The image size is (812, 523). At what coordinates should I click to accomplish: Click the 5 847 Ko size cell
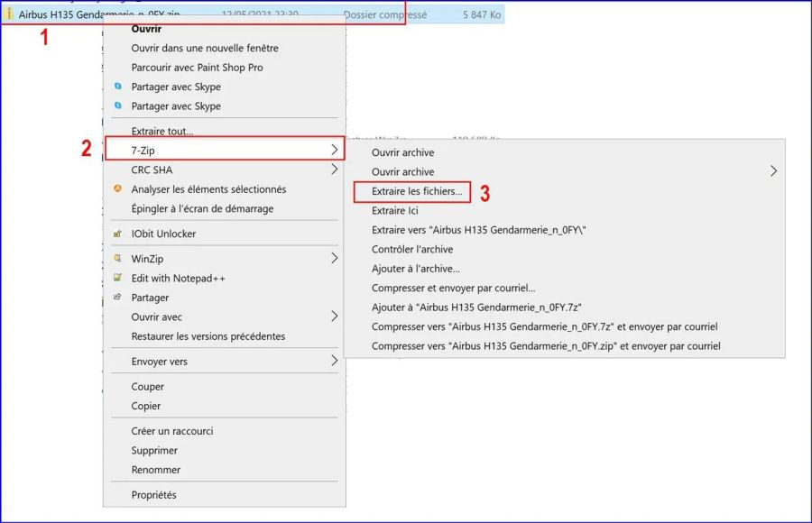pyautogui.click(x=482, y=15)
